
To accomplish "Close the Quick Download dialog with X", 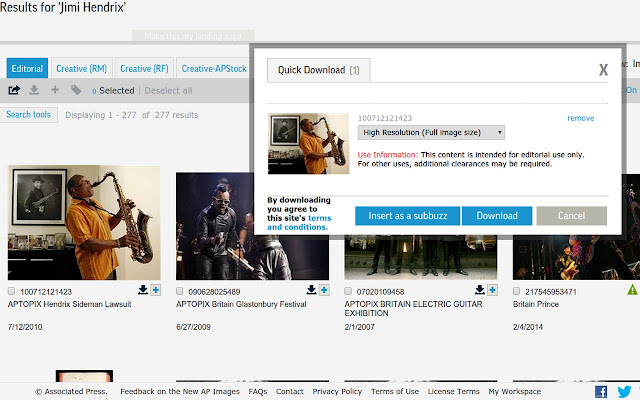I will pyautogui.click(x=603, y=70).
